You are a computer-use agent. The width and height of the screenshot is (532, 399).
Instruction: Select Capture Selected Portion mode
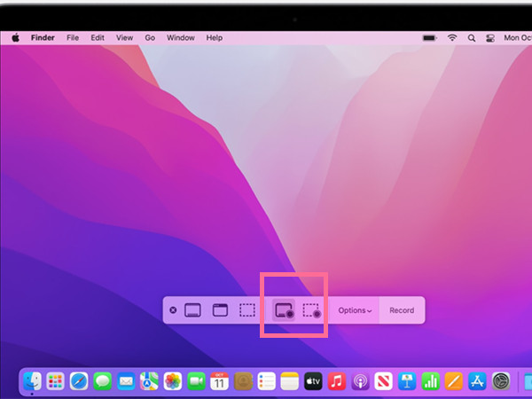[x=247, y=310]
